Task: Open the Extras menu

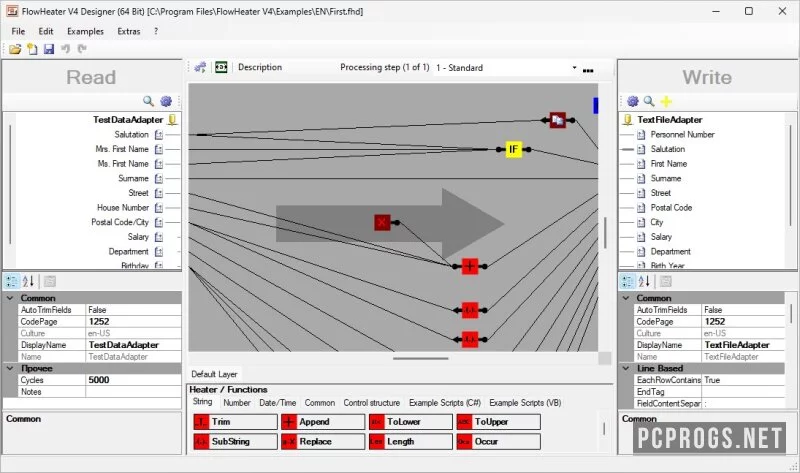Action: [129, 31]
